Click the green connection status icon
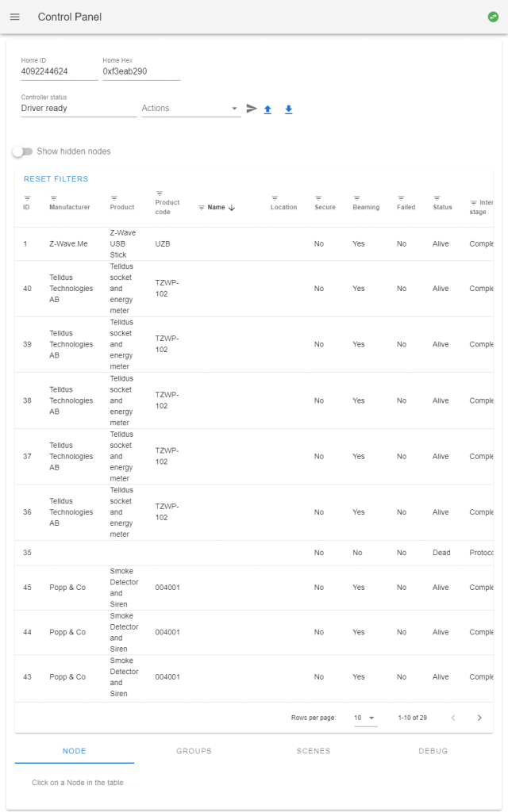 point(493,17)
